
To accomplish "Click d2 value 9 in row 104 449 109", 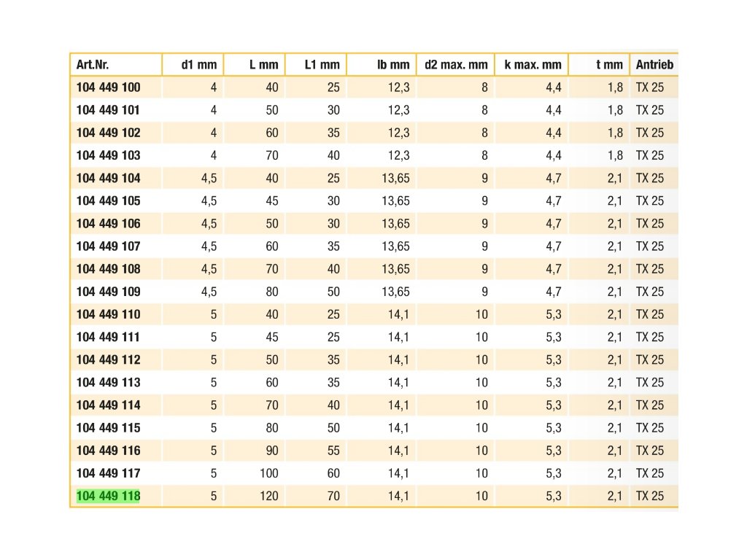I will pyautogui.click(x=484, y=292).
